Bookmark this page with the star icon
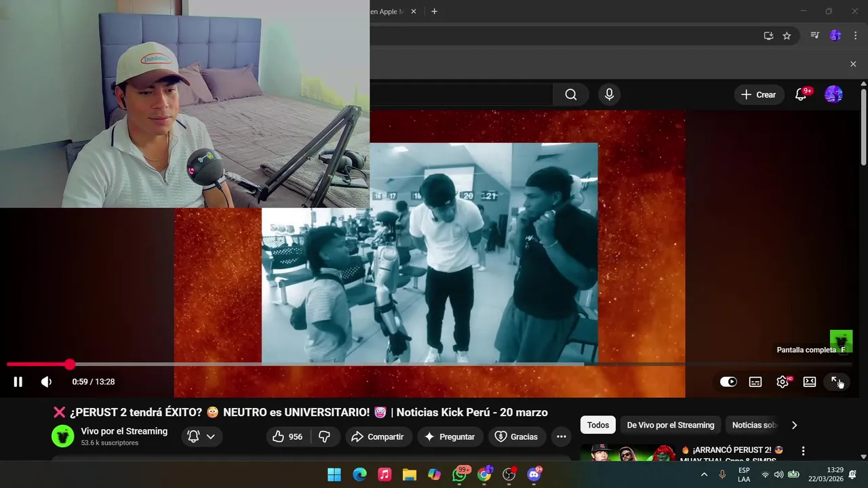The width and height of the screenshot is (868, 488). point(787,36)
